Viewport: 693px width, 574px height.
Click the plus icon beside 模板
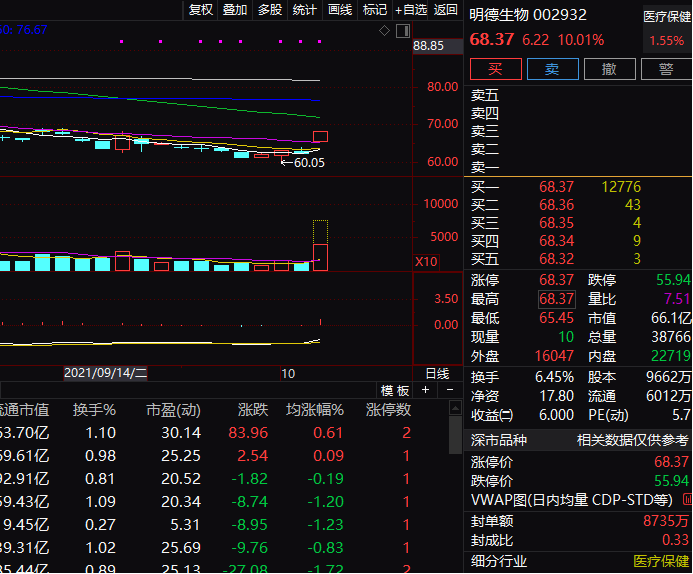425,390
